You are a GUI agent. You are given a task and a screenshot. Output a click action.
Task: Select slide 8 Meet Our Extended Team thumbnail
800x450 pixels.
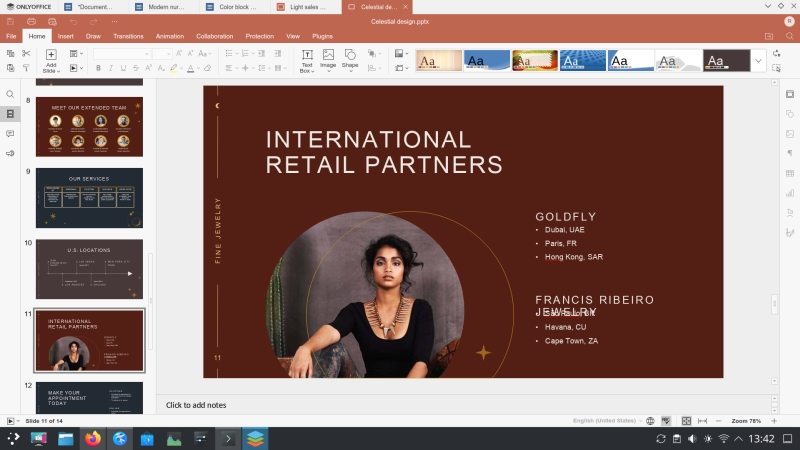pyautogui.click(x=89, y=127)
